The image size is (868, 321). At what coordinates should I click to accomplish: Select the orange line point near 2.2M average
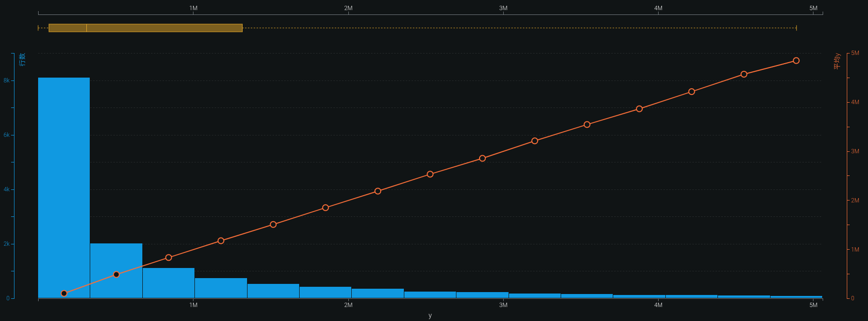(378, 191)
